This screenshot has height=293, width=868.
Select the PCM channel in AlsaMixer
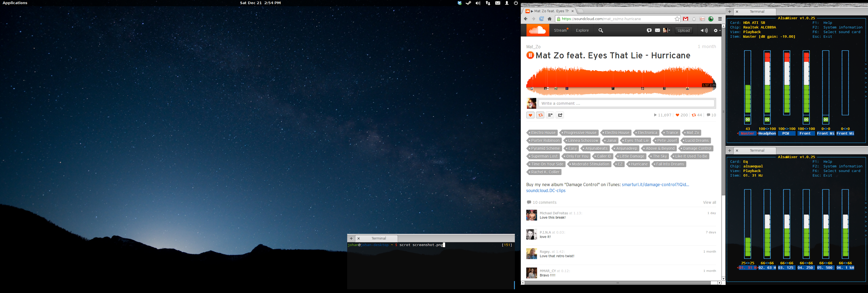click(x=786, y=133)
